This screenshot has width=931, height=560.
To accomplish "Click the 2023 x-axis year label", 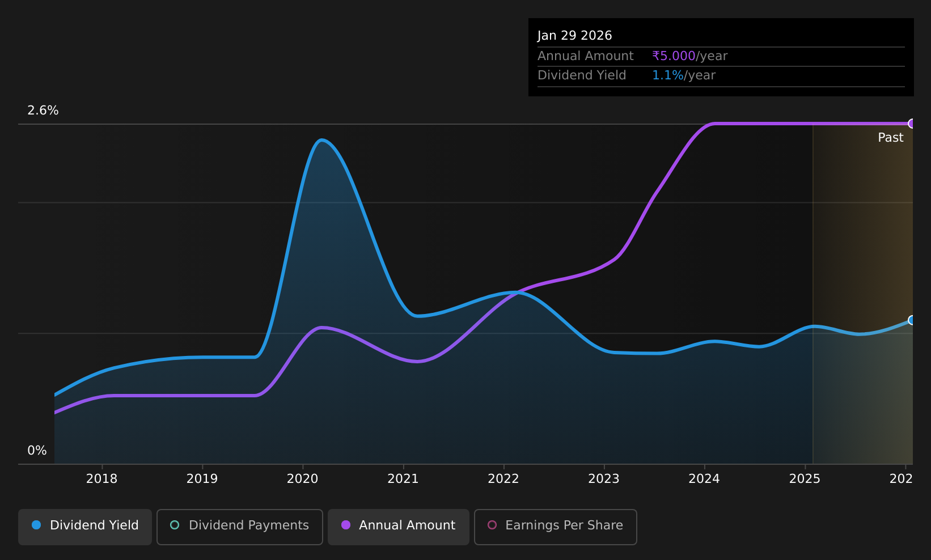I will [x=604, y=479].
